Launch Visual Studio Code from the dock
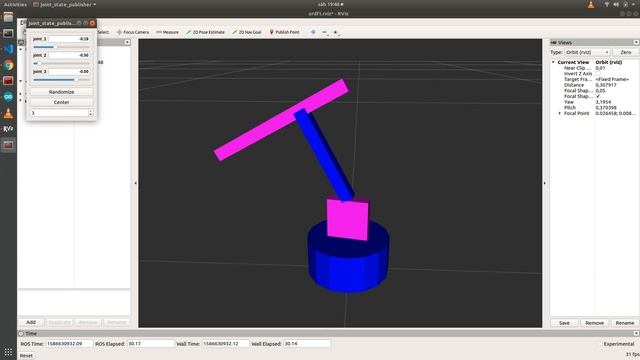Viewport: 640px width, 360px height. coord(8,49)
